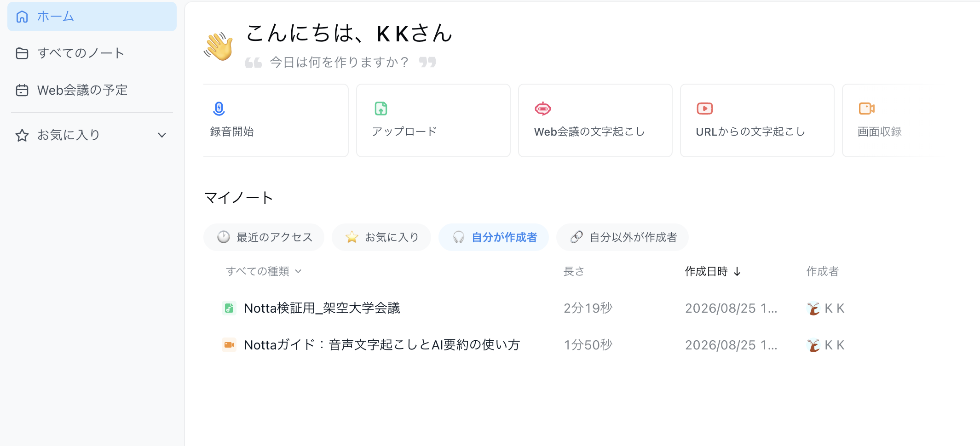Click creation date of Nottaガイド row
Image resolution: width=980 pixels, height=446 pixels.
pos(731,345)
